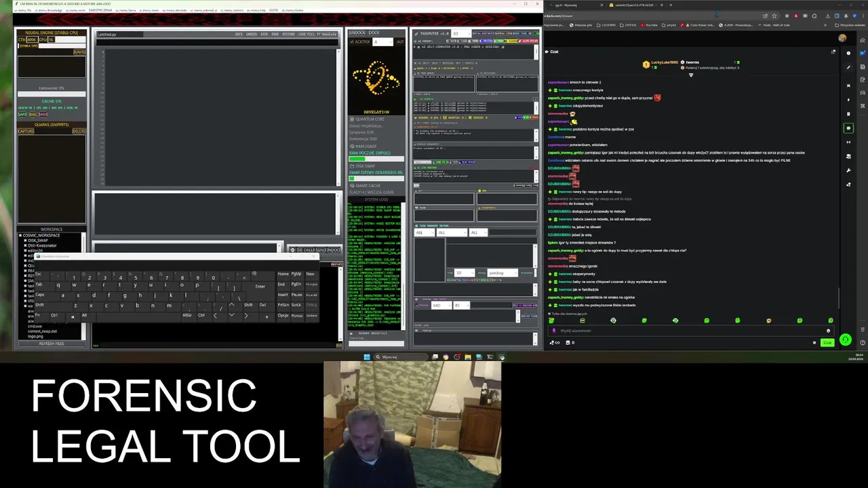The image size is (868, 488).
Task: Open ui_menu_theme in the menu bar
Action: click(x=293, y=10)
